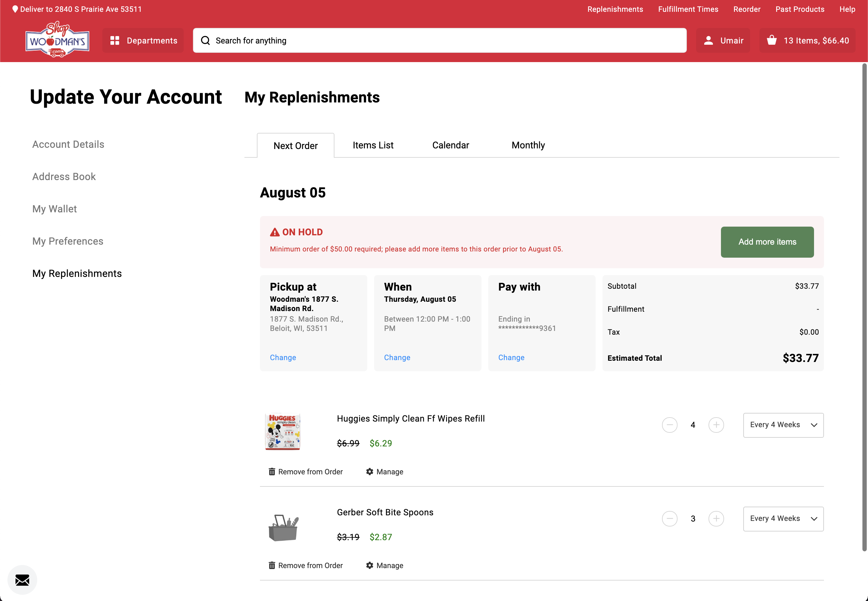Open Replenishments in the top navigation
Screen dimensions: 868x601
615,9
